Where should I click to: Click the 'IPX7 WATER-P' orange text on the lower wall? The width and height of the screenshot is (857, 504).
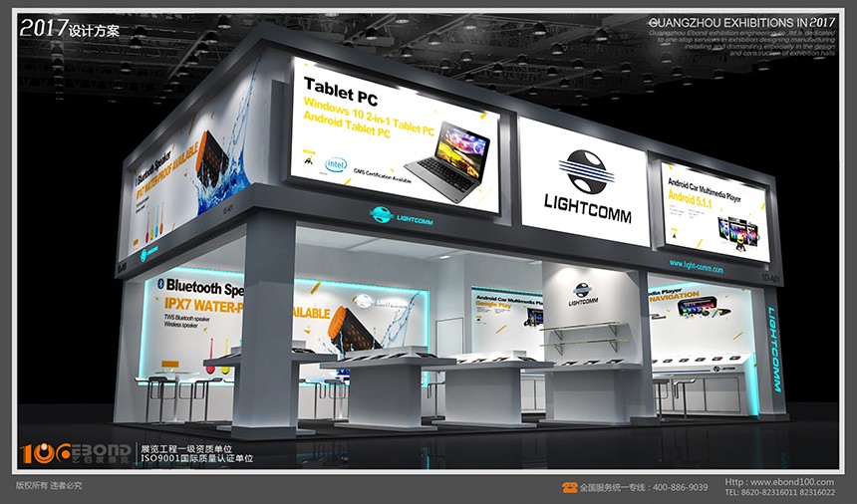click(202, 305)
